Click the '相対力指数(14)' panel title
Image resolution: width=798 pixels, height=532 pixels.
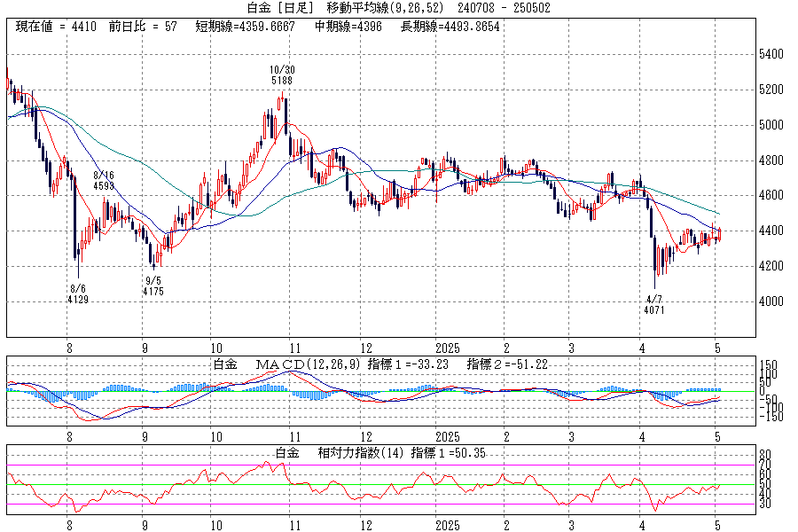(361, 453)
